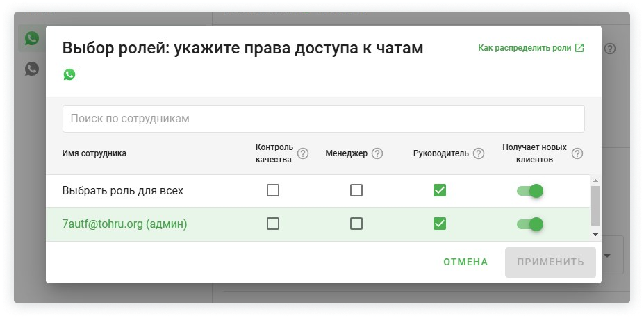This screenshot has width=644, height=318.
Task: Toggle off new clients for all employees
Action: (530, 190)
